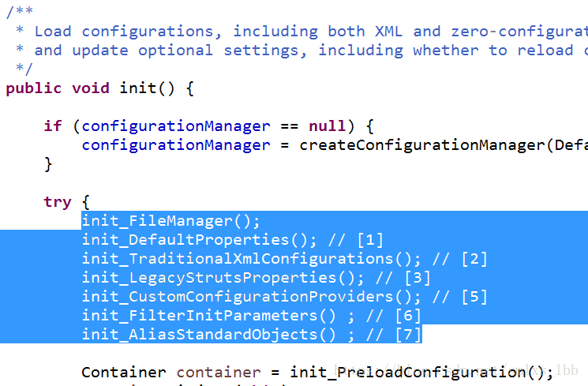Click the 'container' variable name
The width and height of the screenshot is (588, 386).
click(x=219, y=373)
